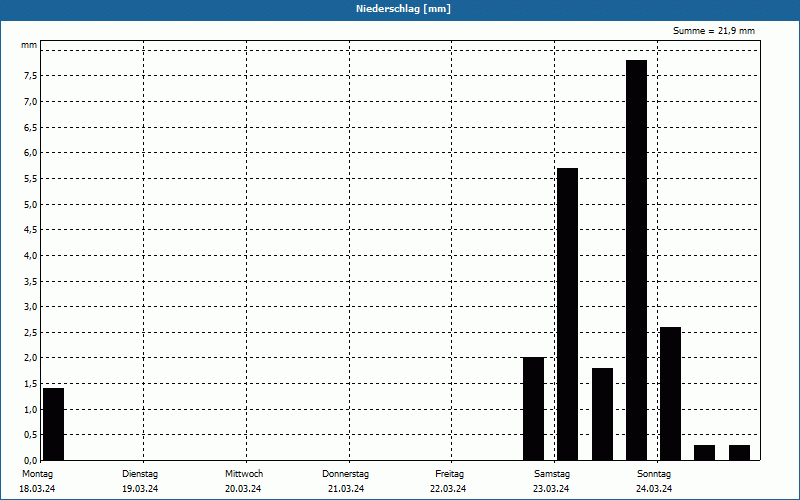
Task: Click the date 18.03.24
Action: [37, 489]
